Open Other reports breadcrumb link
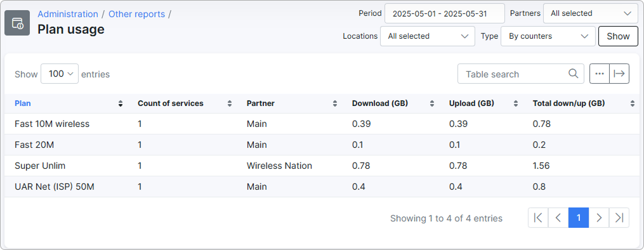The height and width of the screenshot is (250, 644). click(137, 14)
